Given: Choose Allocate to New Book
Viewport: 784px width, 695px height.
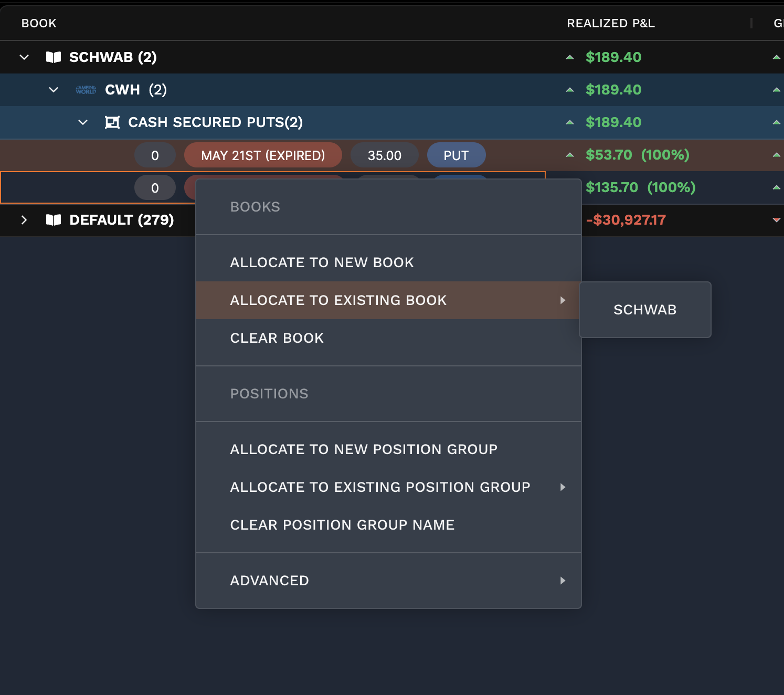Looking at the screenshot, I should [388, 262].
